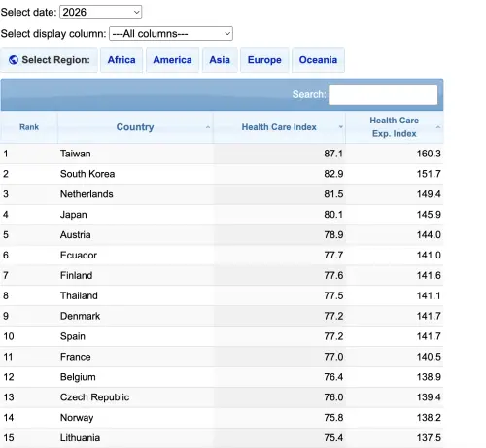Click Taiwan's exp. index value 160.3
Viewport: 486px width, 448px height.
(429, 154)
